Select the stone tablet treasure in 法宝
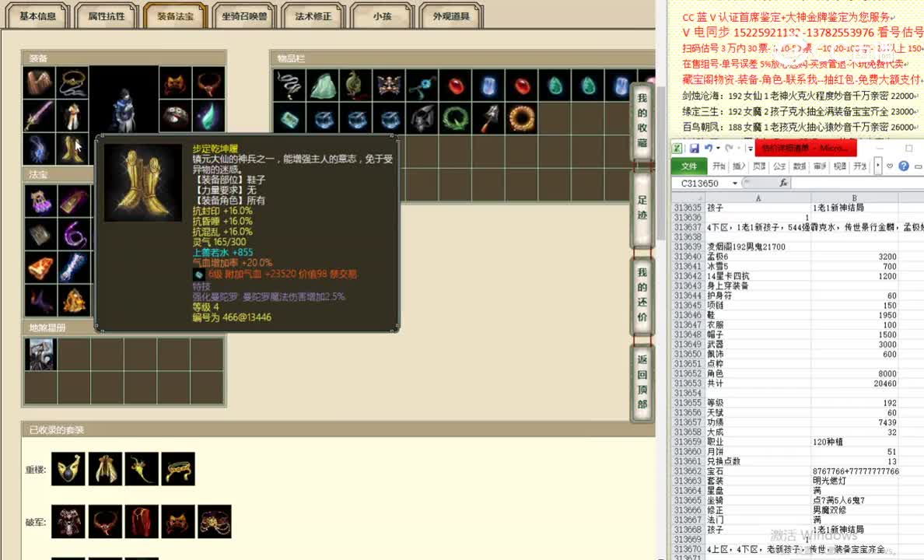The width and height of the screenshot is (924, 560). [x=40, y=235]
